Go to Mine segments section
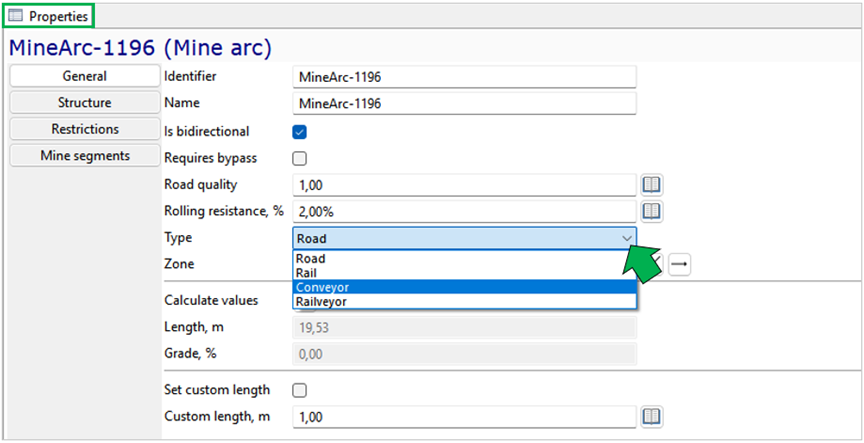 point(85,155)
